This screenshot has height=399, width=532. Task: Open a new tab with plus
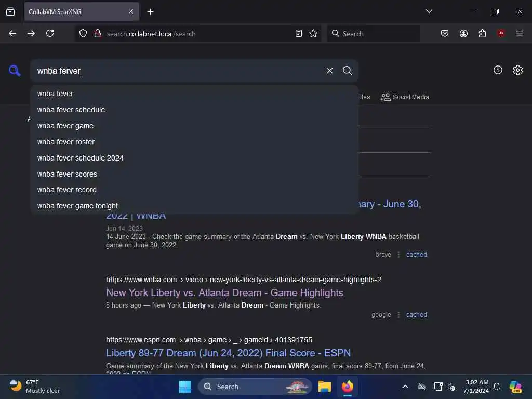click(x=150, y=12)
